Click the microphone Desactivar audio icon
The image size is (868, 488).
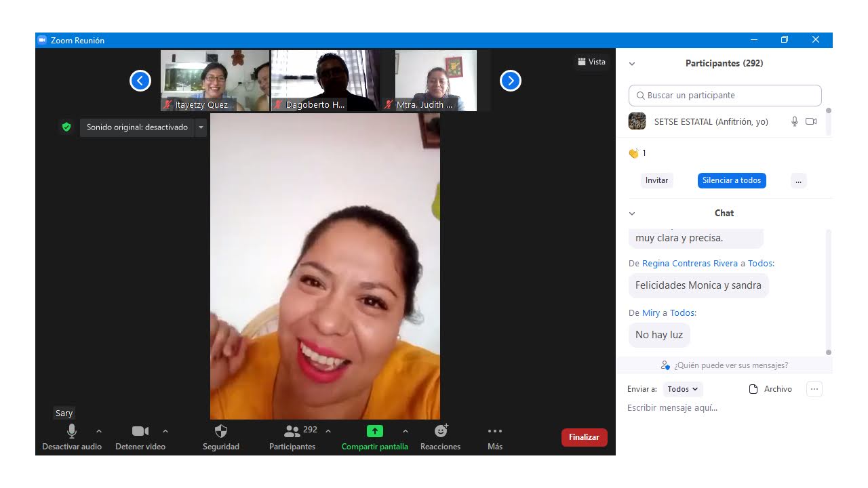72,431
